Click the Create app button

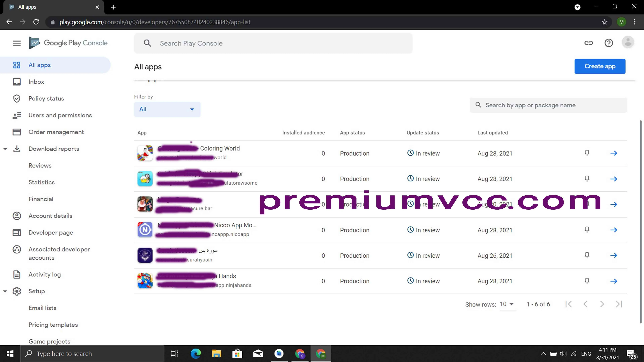point(600,66)
